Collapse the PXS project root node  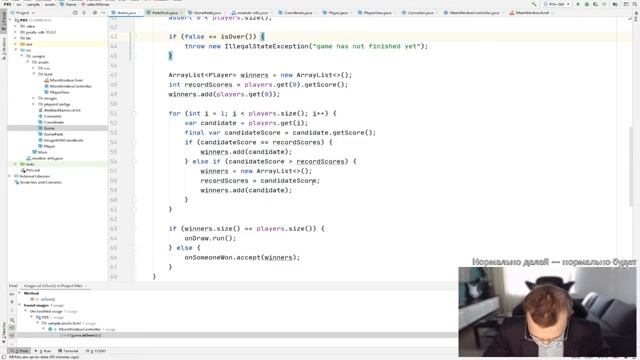click(x=11, y=20)
